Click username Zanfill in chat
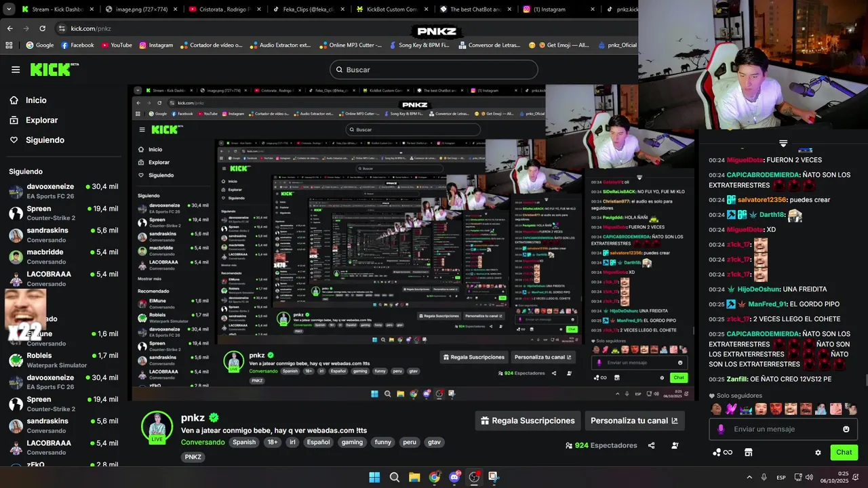The height and width of the screenshot is (488, 868). 737,379
